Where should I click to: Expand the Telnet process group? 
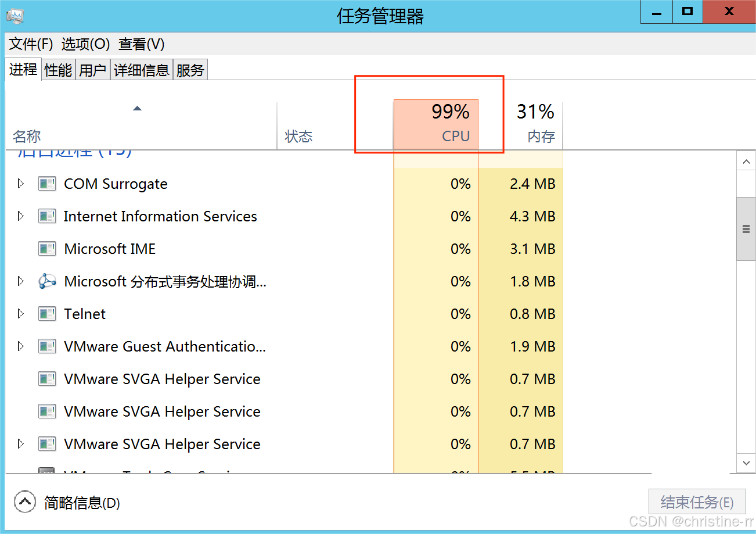tap(21, 314)
